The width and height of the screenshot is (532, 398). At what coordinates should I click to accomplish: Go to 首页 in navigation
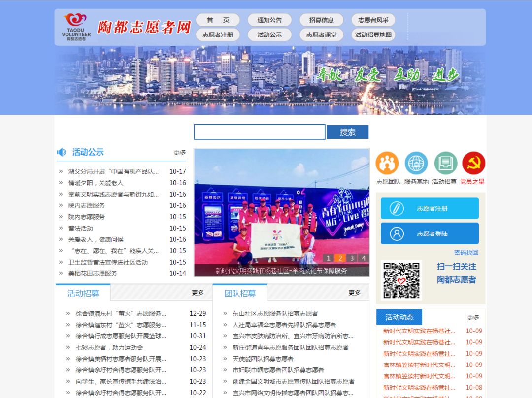pos(218,20)
